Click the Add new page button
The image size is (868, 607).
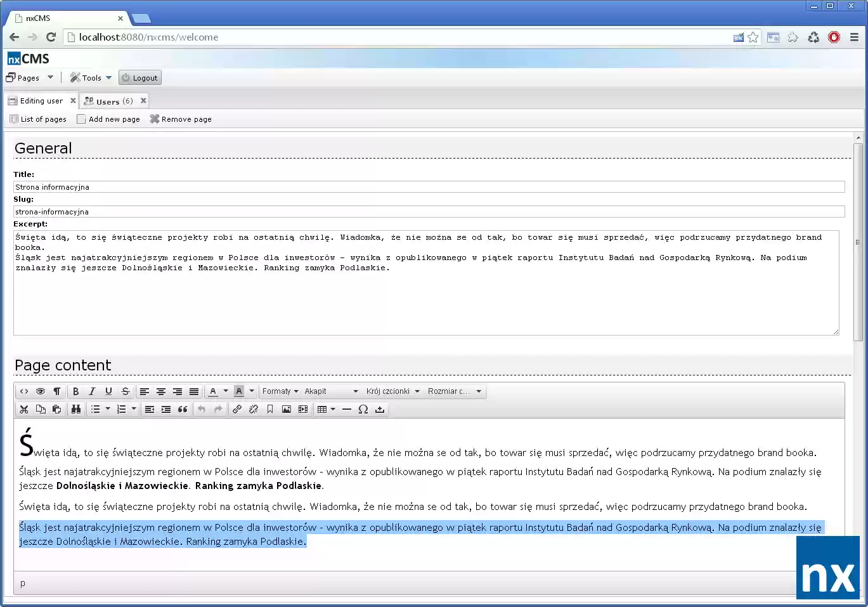108,119
